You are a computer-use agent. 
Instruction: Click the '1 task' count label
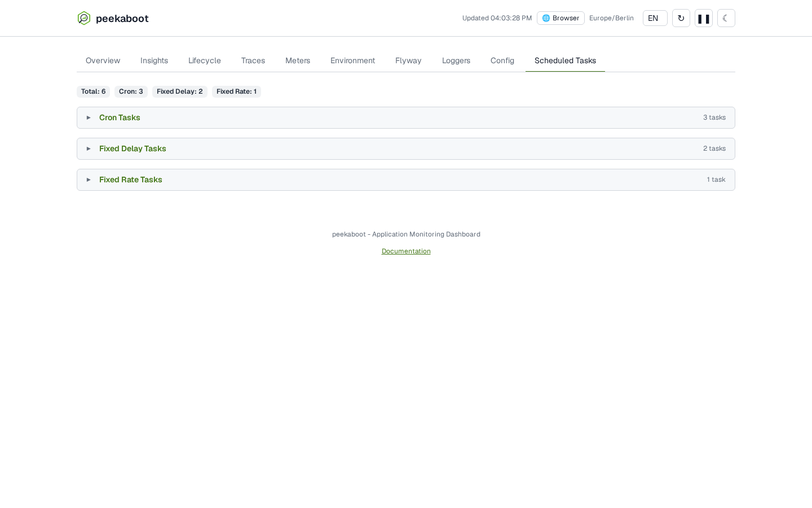[716, 179]
